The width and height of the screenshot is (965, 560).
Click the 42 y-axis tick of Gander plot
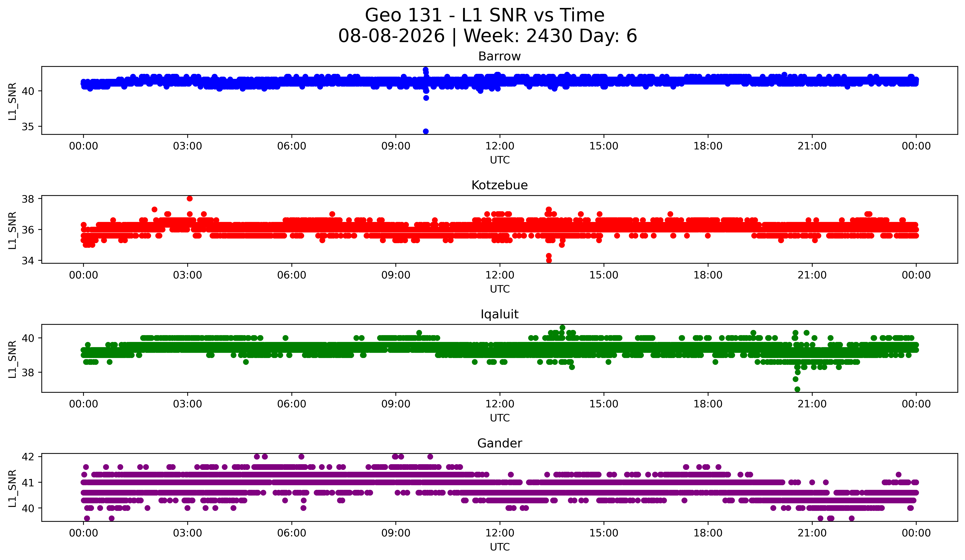point(28,457)
